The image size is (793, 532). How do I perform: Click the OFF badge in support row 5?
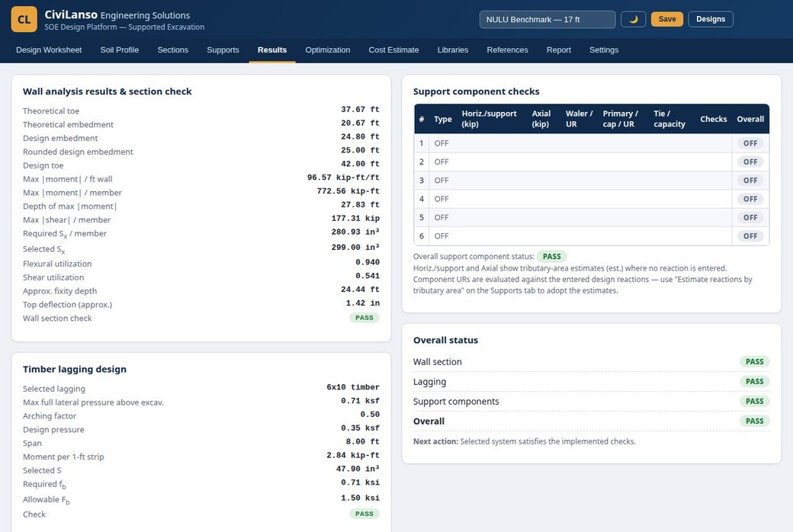coord(750,217)
